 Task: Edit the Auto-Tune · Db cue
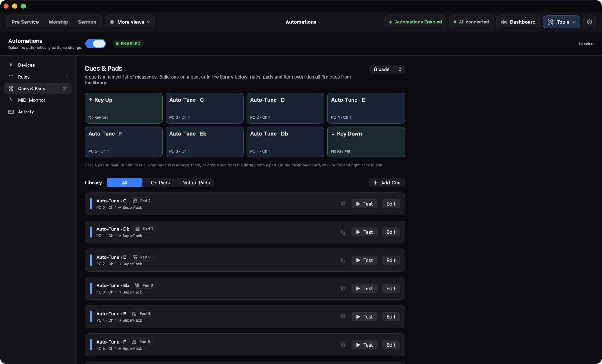391,232
